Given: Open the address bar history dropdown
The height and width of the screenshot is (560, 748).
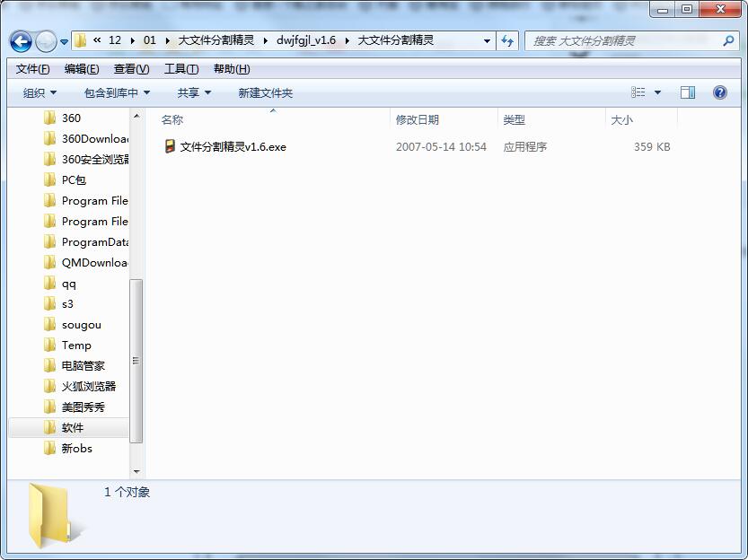Looking at the screenshot, I should pos(487,41).
